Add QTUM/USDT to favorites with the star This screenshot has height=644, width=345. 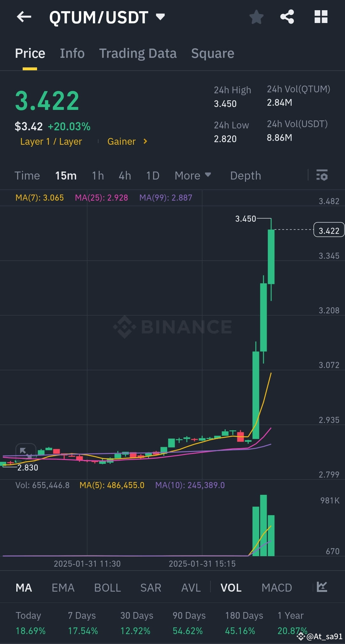point(256,17)
